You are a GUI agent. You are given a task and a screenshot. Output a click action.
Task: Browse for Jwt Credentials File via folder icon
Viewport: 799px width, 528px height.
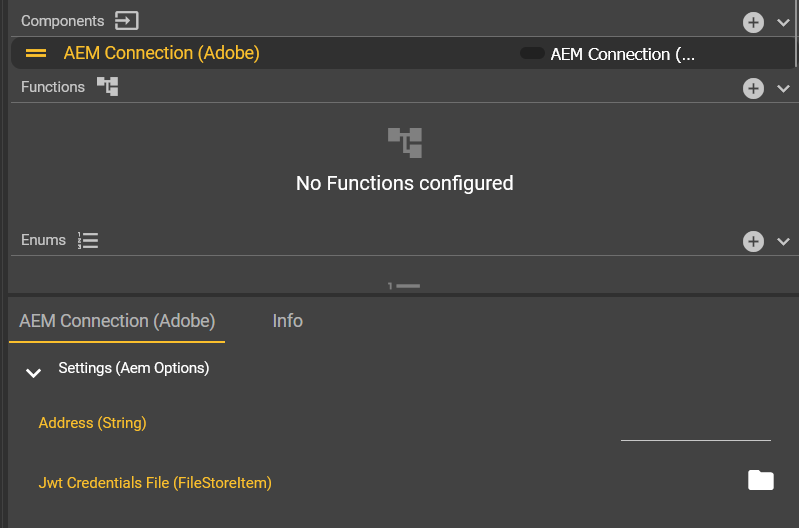point(761,481)
